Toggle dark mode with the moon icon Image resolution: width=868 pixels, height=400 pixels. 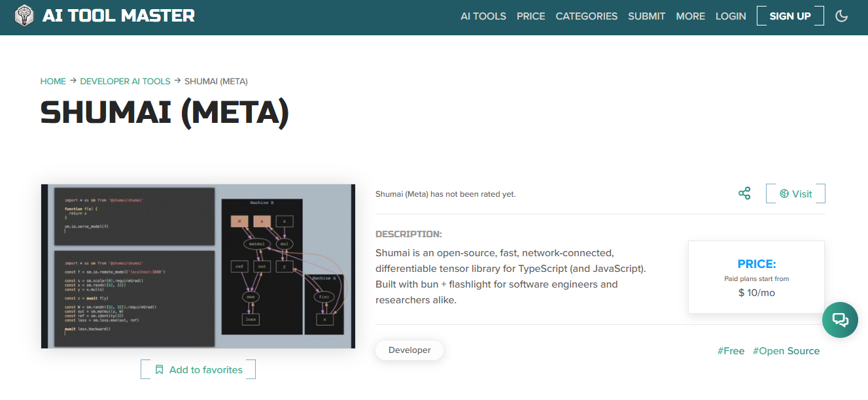point(842,16)
